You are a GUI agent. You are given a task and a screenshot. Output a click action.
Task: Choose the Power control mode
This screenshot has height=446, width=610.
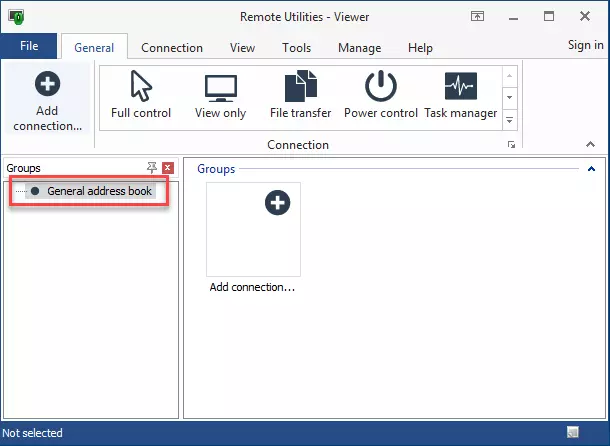pyautogui.click(x=380, y=95)
